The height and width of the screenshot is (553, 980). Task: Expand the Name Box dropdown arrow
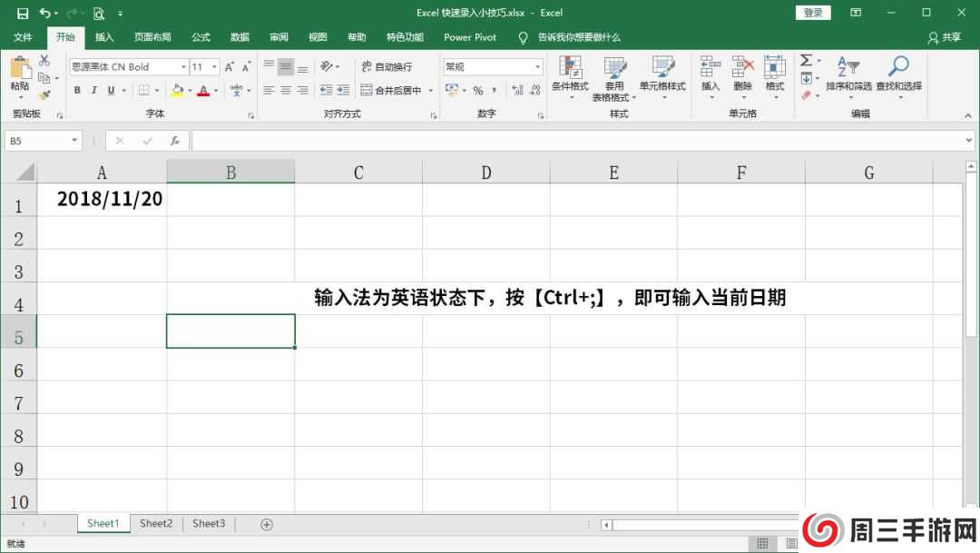74,141
